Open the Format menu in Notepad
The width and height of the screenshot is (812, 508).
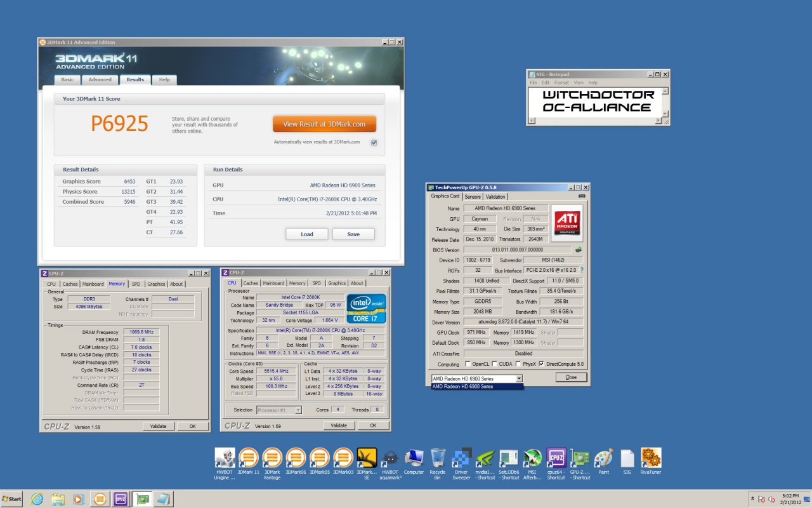tap(561, 83)
